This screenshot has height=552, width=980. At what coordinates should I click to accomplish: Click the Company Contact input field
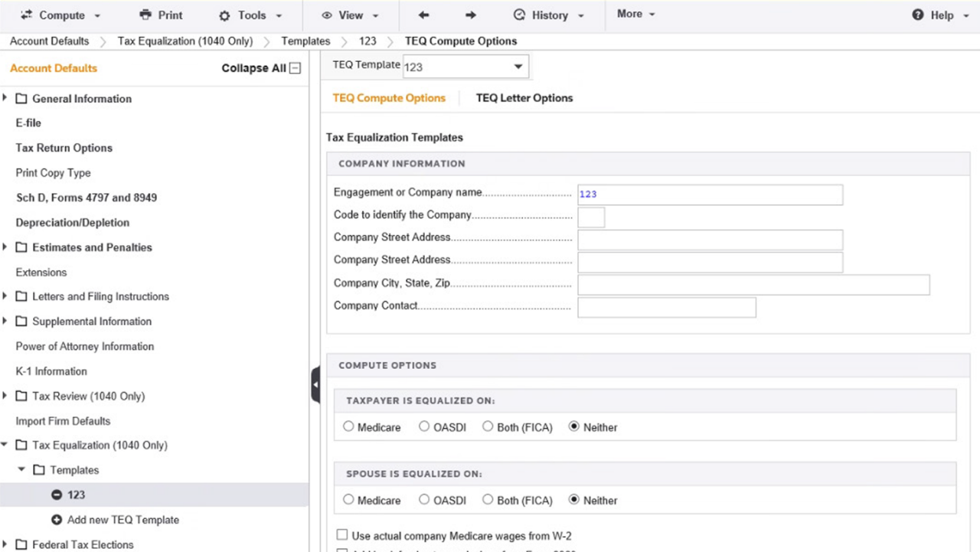point(667,307)
